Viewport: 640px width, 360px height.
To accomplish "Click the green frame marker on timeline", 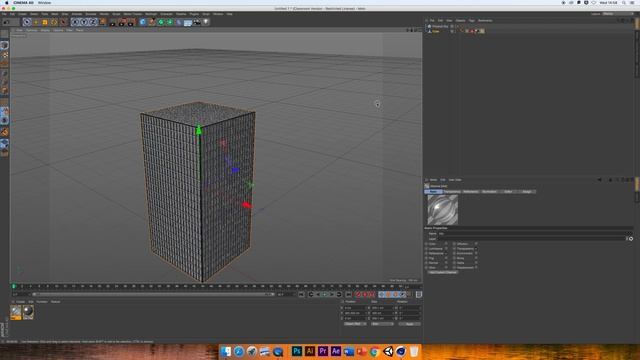I will pos(13,287).
